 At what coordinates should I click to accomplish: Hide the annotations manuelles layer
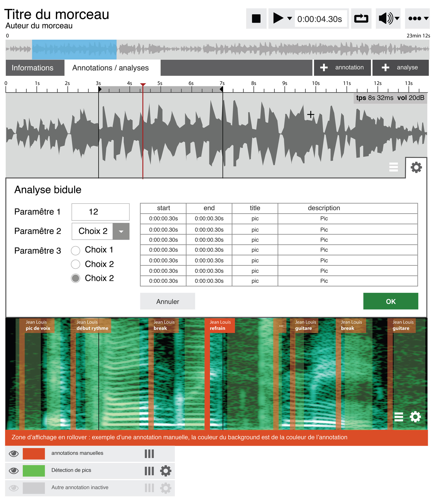[x=14, y=453]
